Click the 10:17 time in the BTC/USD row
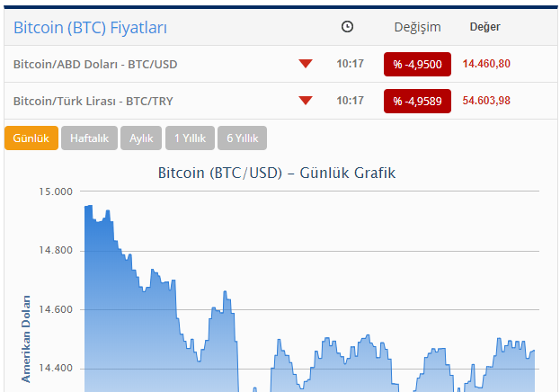The image size is (560, 392). [350, 64]
